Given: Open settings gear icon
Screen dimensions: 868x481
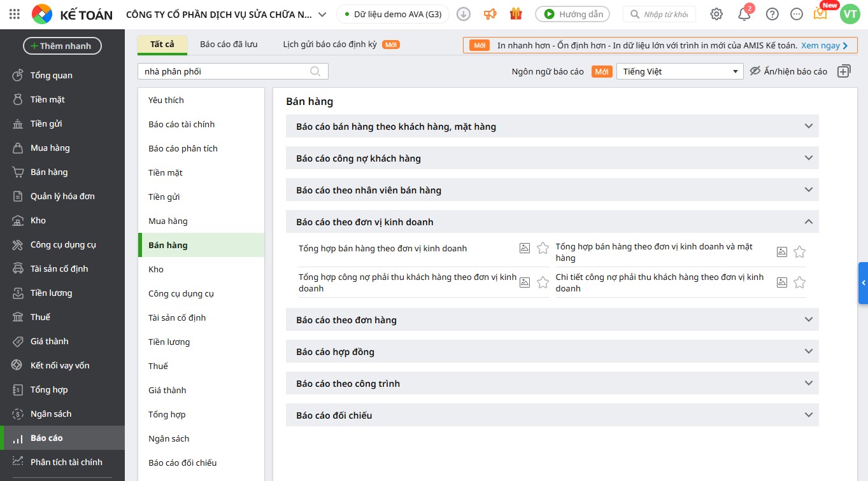Looking at the screenshot, I should 716,14.
